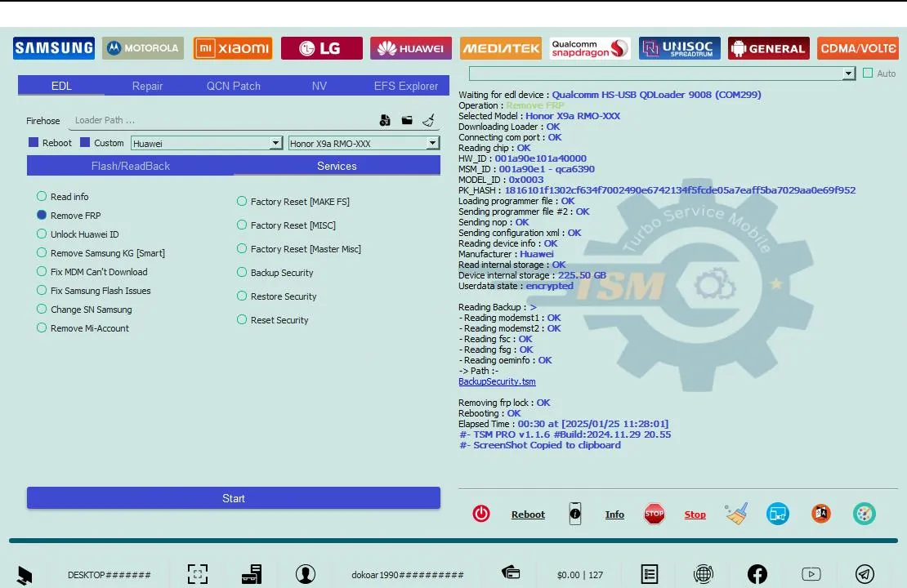Toggle the Custom checkbox
The width and height of the screenshot is (907, 588).
tap(85, 142)
